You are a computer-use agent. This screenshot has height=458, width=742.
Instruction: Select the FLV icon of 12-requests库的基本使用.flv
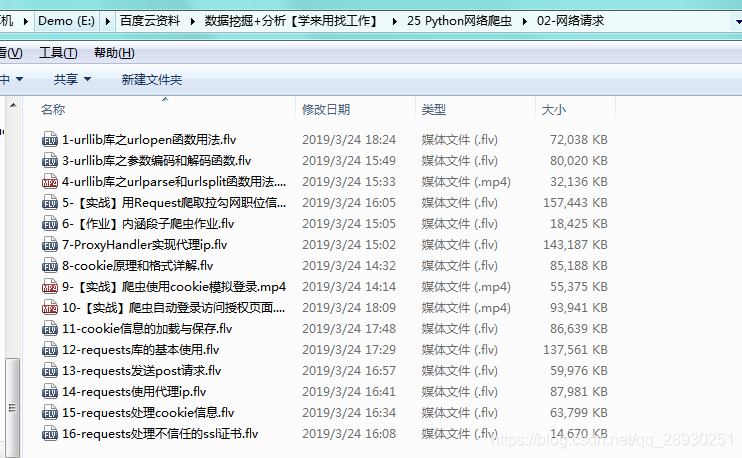[50, 350]
